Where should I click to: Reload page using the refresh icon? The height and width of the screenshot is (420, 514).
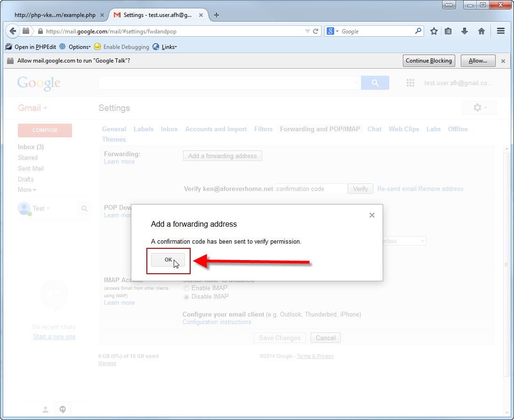[316, 32]
